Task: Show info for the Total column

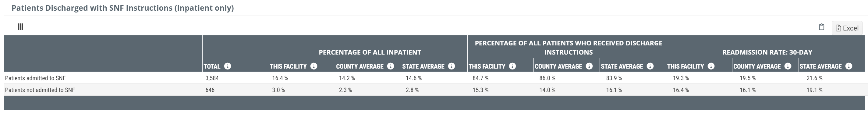Action: pyautogui.click(x=228, y=66)
